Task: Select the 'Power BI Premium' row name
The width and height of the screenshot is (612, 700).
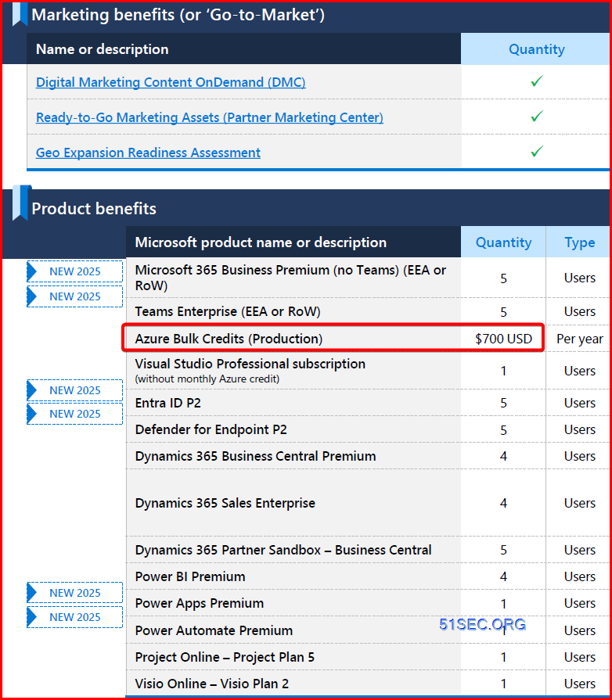Action: coord(190,576)
